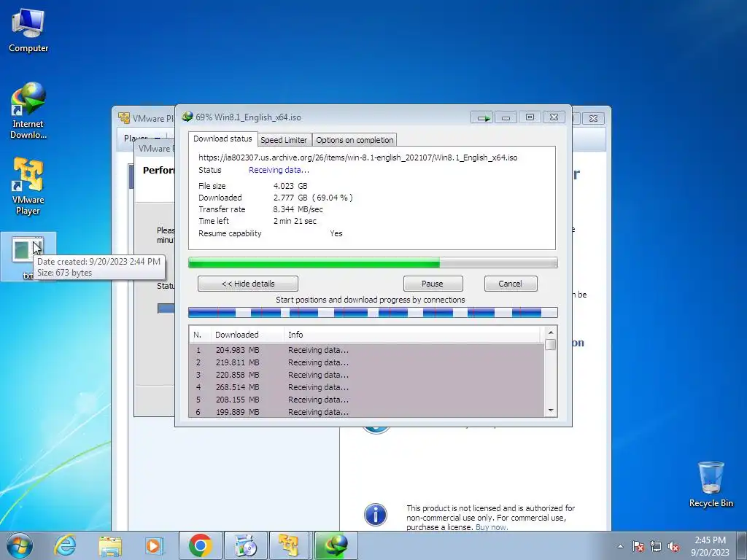
Task: Switch to the Speed Limiter tab
Action: click(284, 140)
